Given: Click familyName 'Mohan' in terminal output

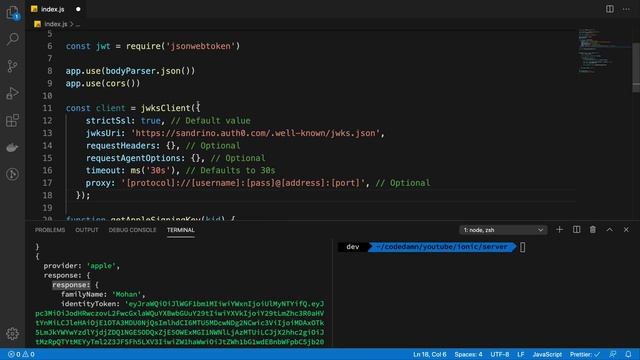Looking at the screenshot, I should click(x=103, y=294).
